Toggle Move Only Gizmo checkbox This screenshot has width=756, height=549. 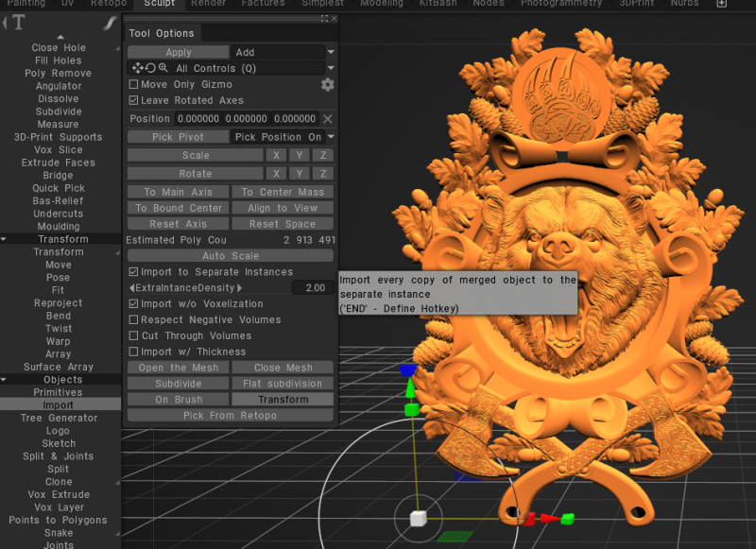(133, 84)
